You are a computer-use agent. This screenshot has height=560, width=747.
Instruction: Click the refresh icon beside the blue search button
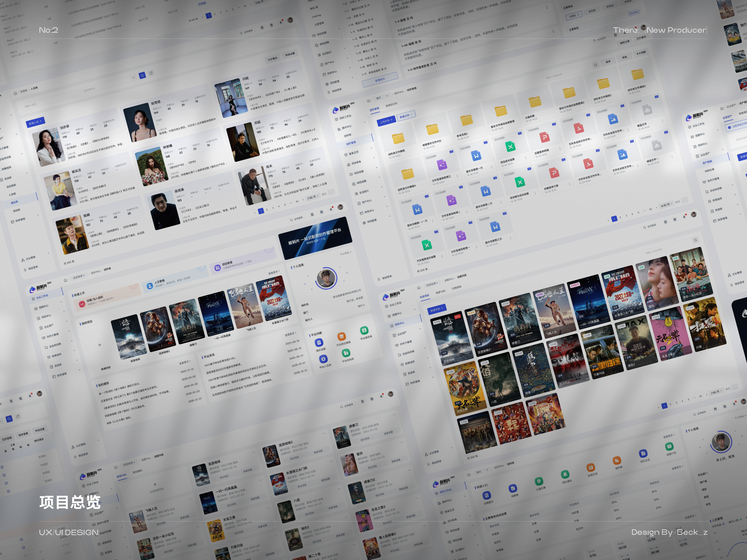pos(151,73)
